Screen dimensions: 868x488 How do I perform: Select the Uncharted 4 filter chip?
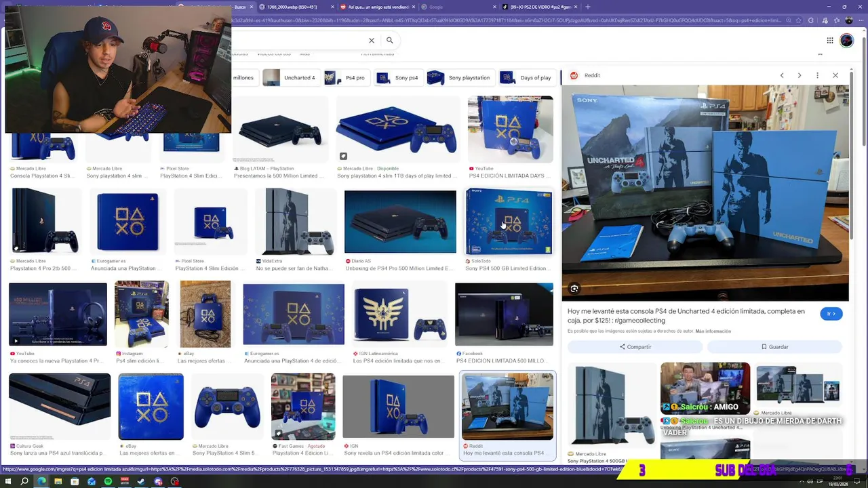coord(291,78)
